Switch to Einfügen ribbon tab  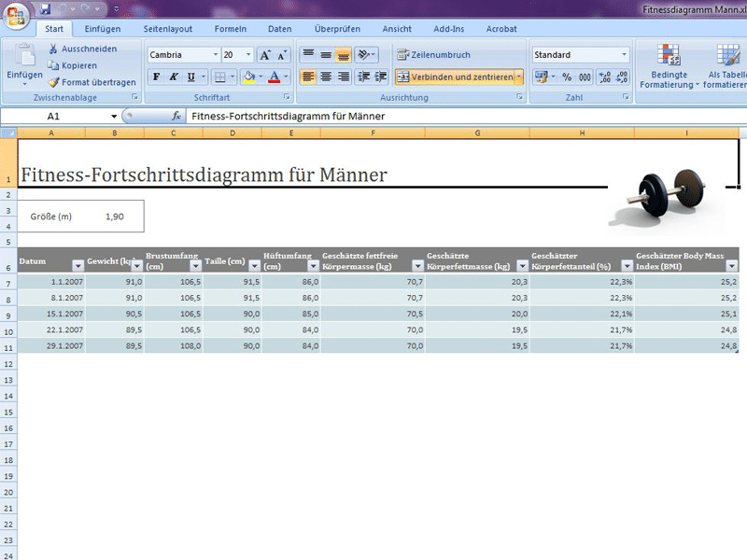coord(103,29)
